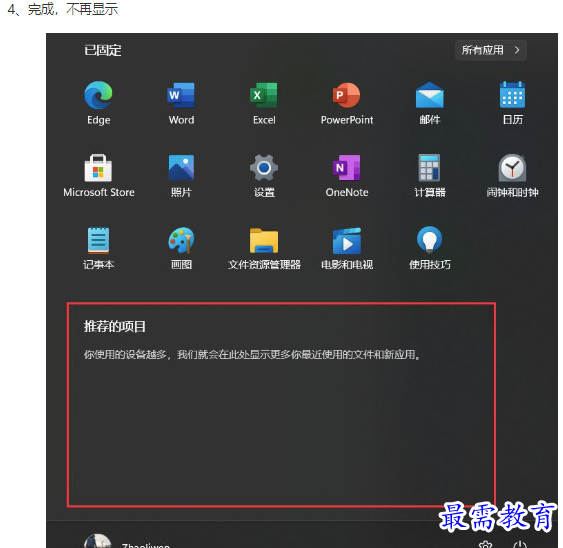
Task: Open 电影和电视 movies app
Action: (x=347, y=248)
